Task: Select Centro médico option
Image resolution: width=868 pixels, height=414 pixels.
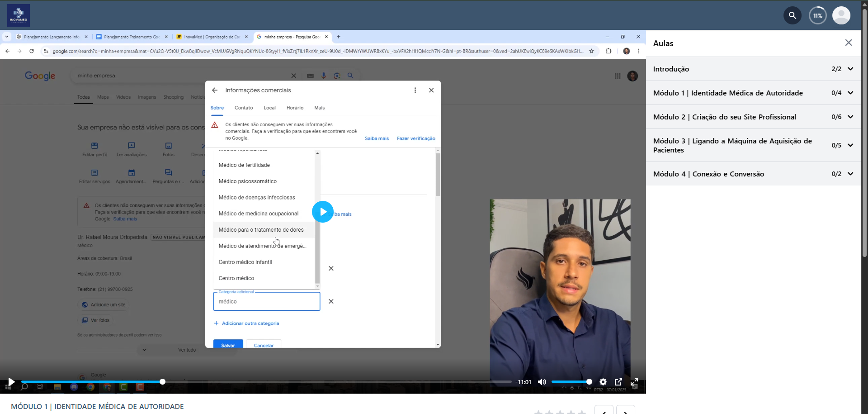Action: coord(264,278)
